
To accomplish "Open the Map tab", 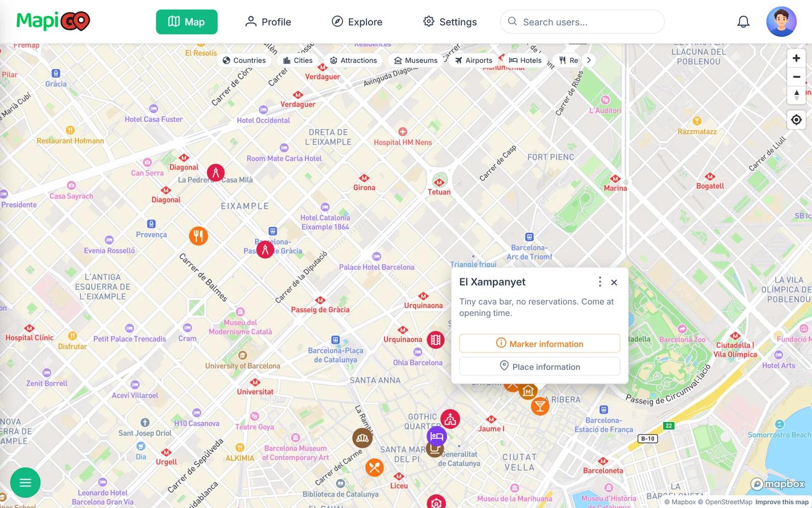I will [x=186, y=22].
